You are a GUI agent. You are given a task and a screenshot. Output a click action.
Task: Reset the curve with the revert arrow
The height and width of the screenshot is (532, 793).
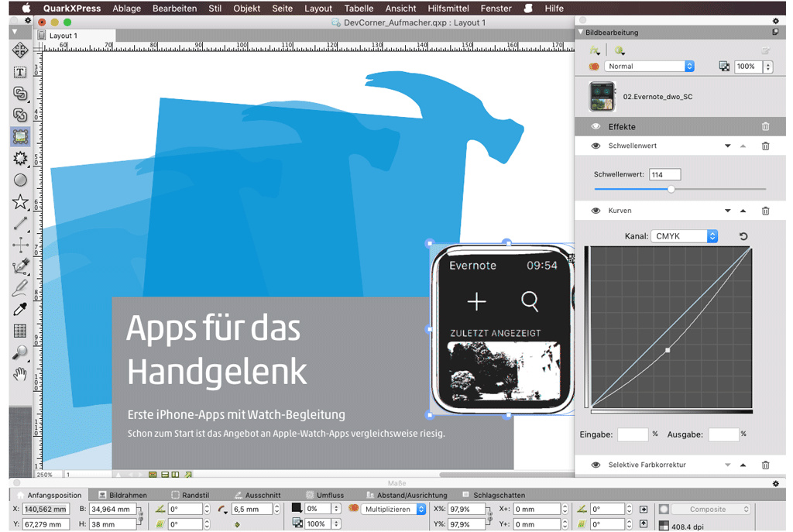click(743, 236)
